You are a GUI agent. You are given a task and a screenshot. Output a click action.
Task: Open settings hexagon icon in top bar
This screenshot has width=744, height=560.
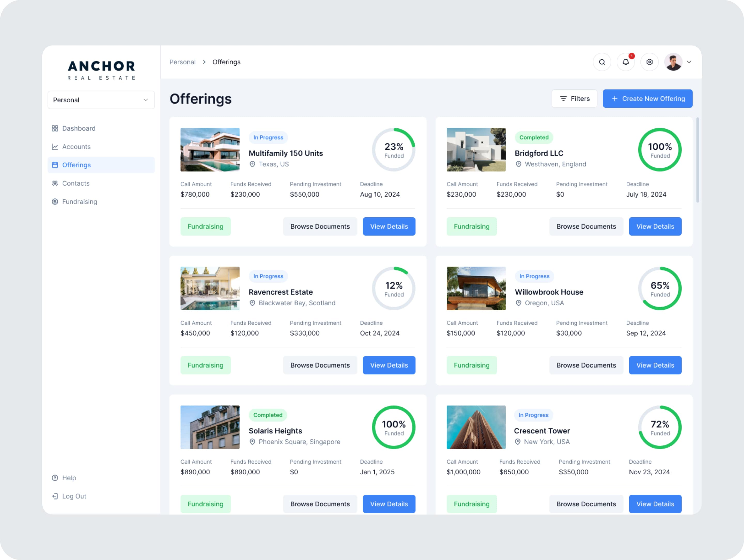point(649,62)
